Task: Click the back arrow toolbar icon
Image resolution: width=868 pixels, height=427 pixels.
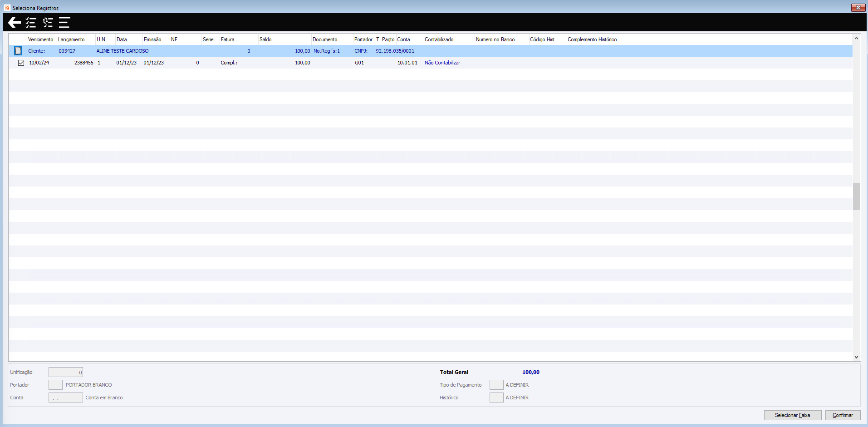Action: 15,22
